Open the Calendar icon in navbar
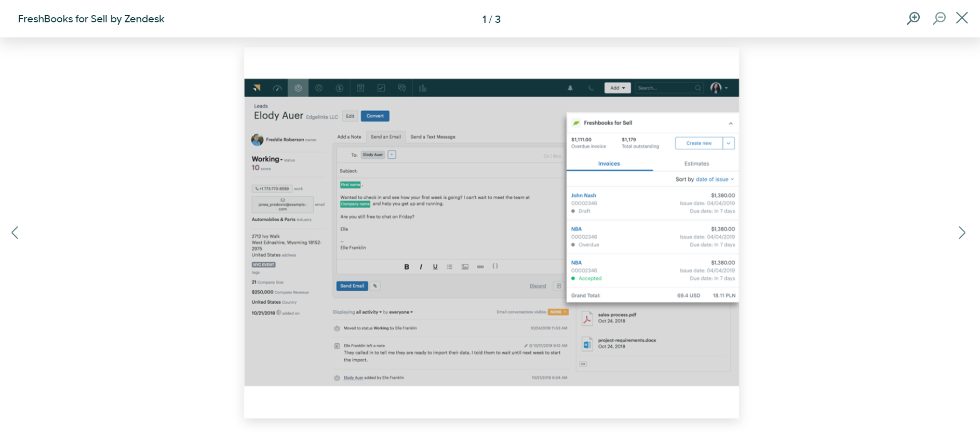 [x=360, y=88]
